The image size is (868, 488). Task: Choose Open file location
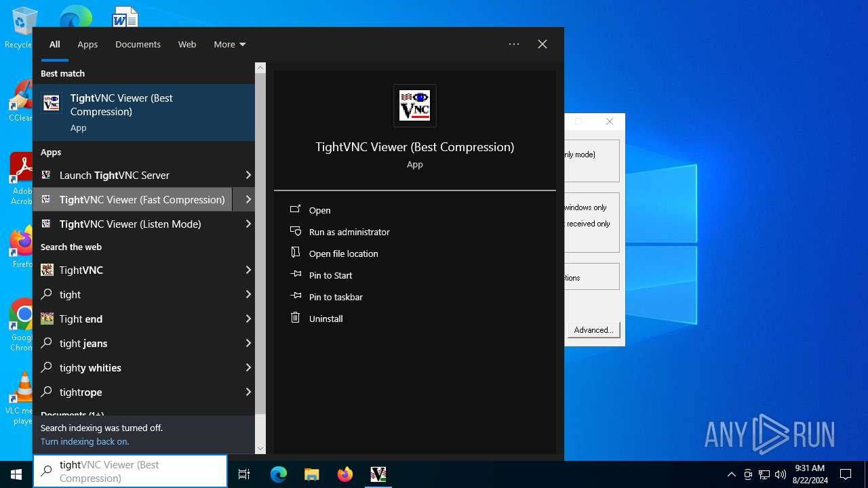tap(343, 253)
